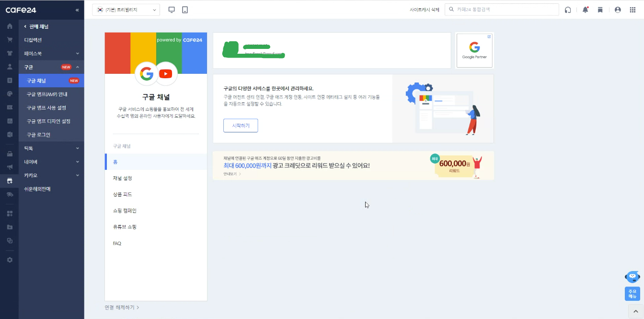Collapse sidebar with double-chevron icon
The width and height of the screenshot is (644, 319).
77,10
